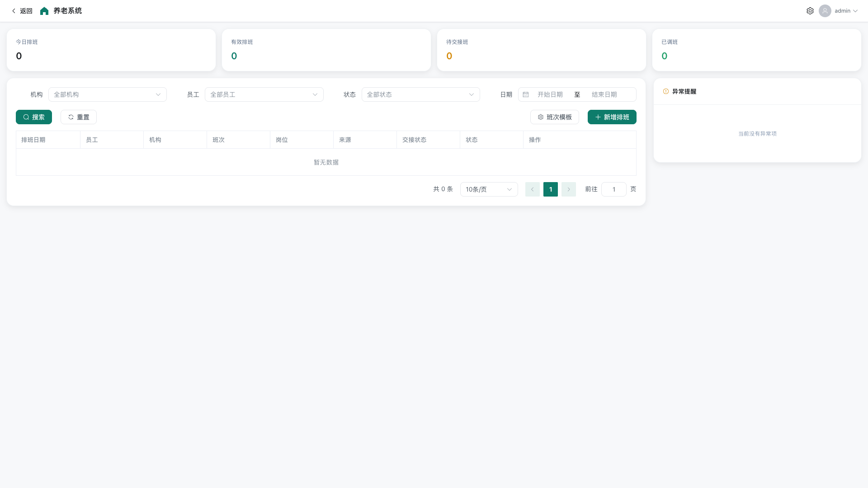Select the 排班日期 column header
This screenshot has height=488, width=868.
[x=33, y=140]
